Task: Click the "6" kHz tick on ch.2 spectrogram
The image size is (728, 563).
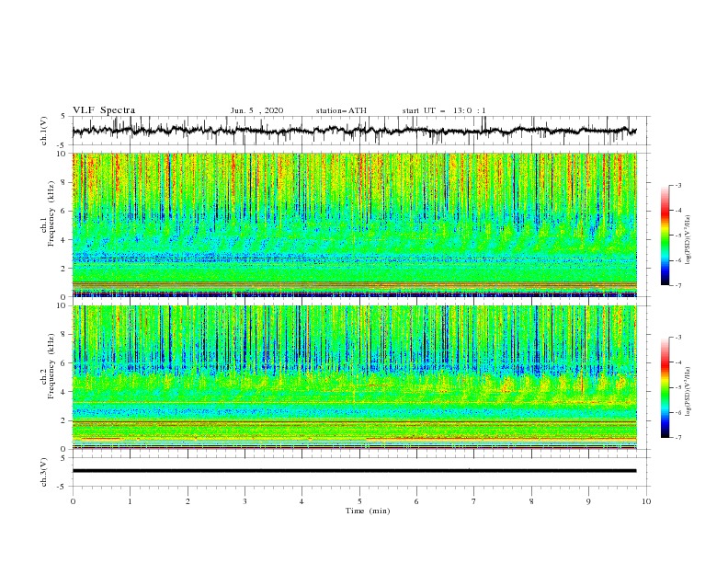Action: click(x=65, y=363)
